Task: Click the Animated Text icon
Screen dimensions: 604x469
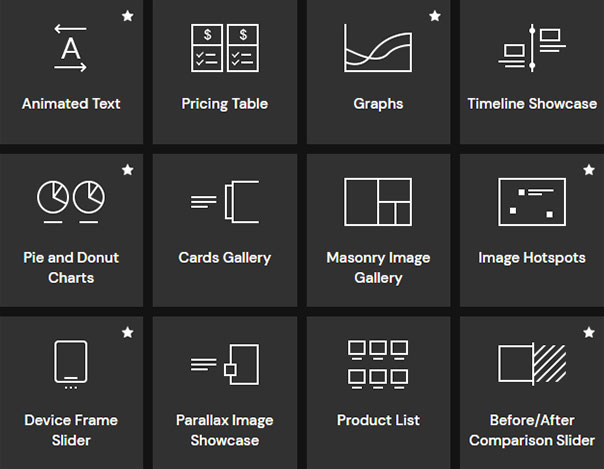Action: click(71, 47)
